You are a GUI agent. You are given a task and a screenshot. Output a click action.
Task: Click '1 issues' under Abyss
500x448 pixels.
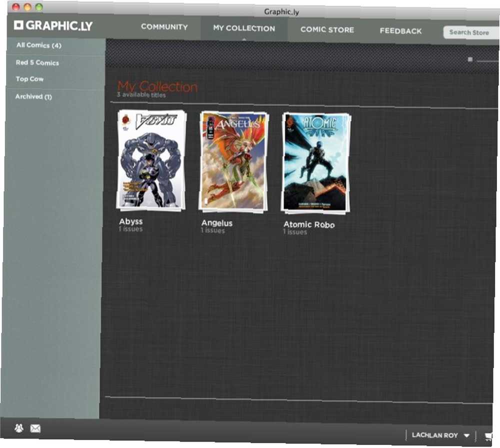[x=130, y=229]
